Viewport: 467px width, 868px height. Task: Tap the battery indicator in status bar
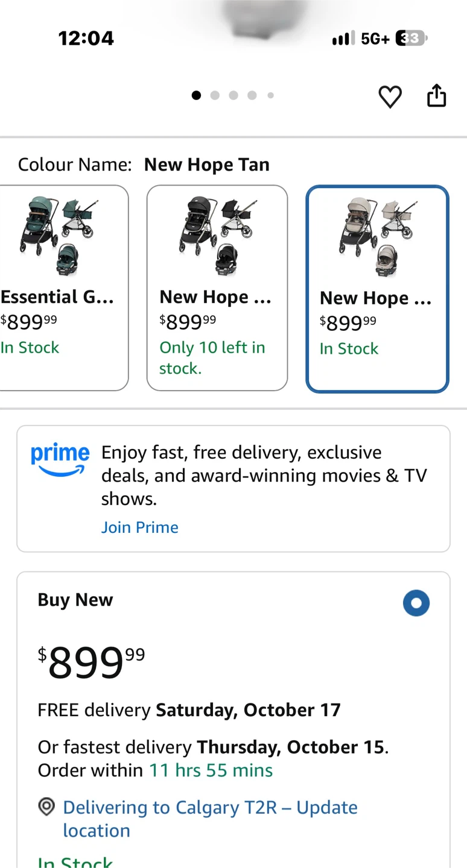point(411,39)
